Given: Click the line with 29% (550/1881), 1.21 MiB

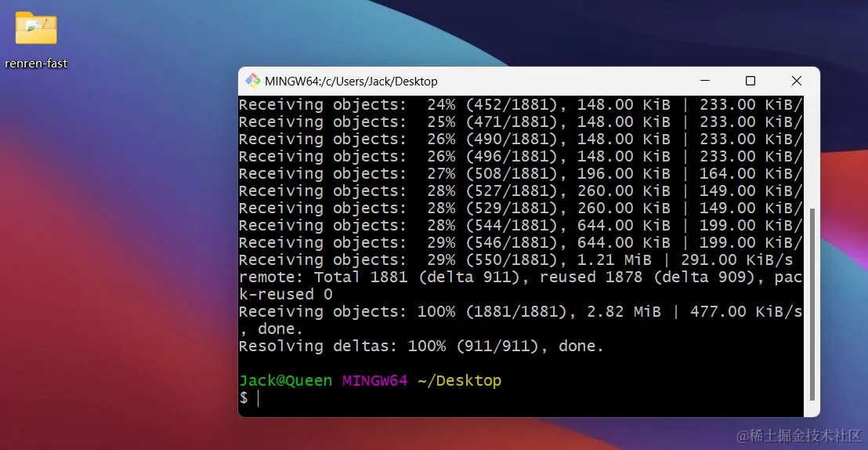Looking at the screenshot, I should (x=516, y=260).
